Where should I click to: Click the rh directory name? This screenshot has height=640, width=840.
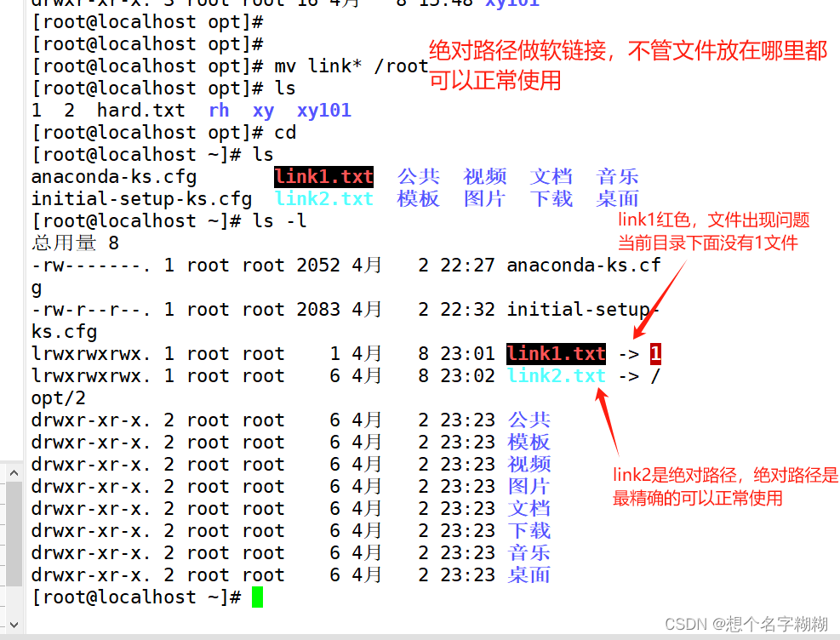click(x=219, y=110)
